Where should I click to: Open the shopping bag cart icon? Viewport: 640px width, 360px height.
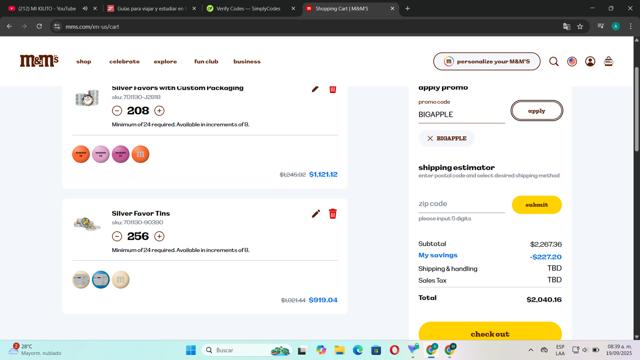(608, 61)
